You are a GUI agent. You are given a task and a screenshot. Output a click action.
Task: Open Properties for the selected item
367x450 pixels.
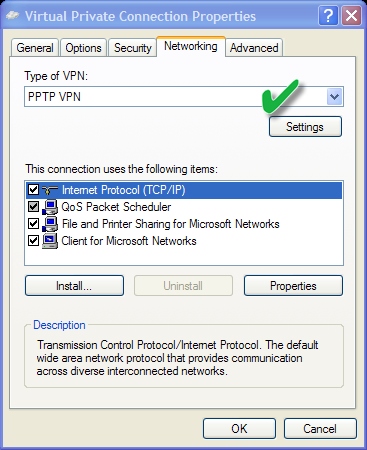coord(293,286)
